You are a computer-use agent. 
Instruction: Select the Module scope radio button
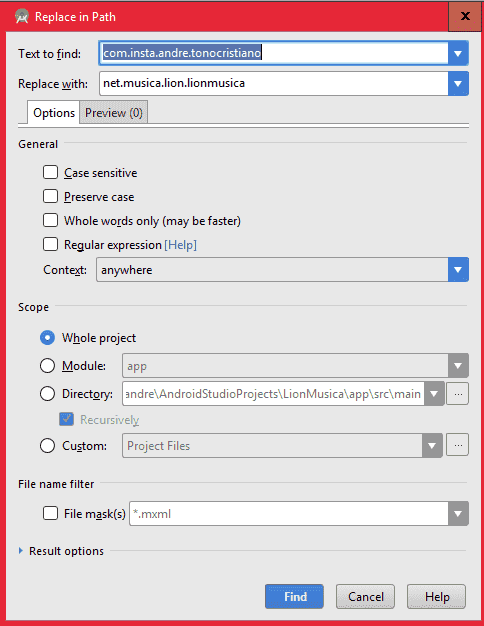pos(47,366)
